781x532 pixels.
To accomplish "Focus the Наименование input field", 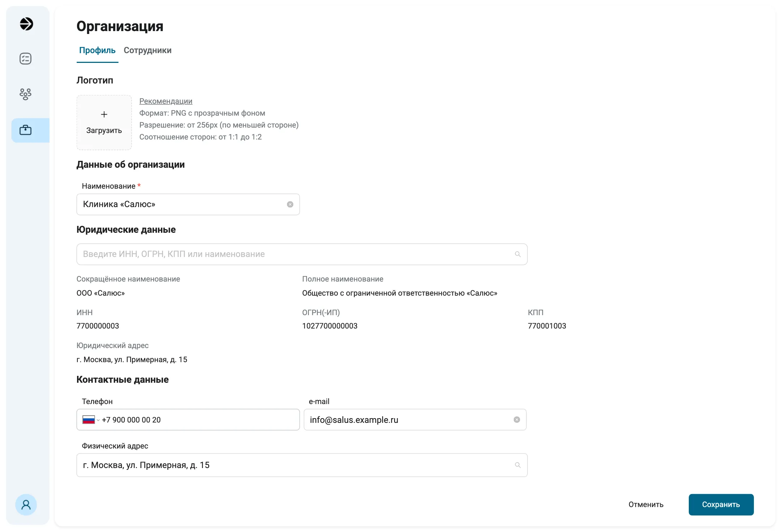I will click(188, 205).
